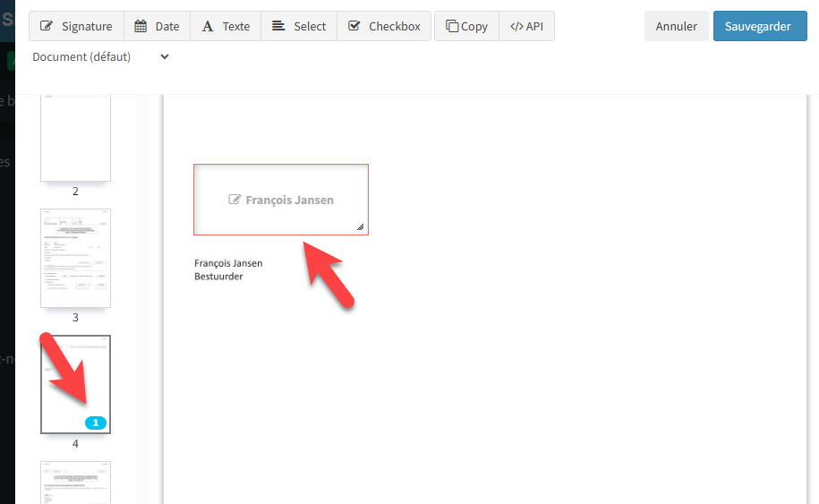Image resolution: width=819 pixels, height=504 pixels.
Task: Select page 4 thumbnail
Action: [x=76, y=384]
